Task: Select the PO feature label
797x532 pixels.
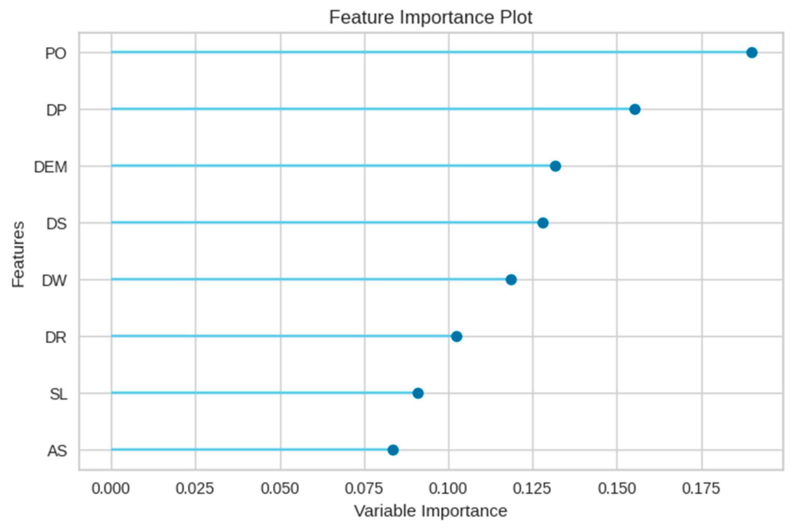Action: pos(56,54)
